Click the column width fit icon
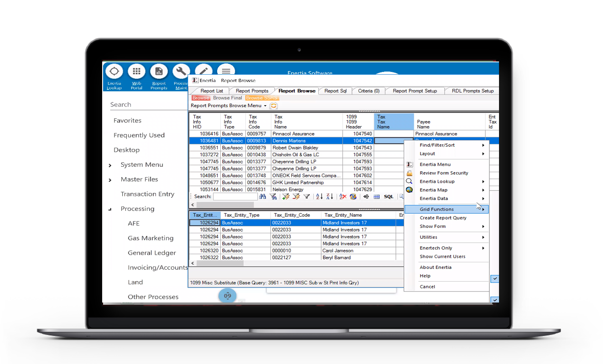 click(366, 196)
